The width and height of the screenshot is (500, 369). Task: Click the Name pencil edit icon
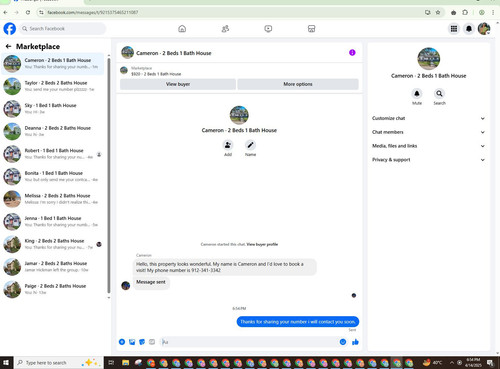250,145
